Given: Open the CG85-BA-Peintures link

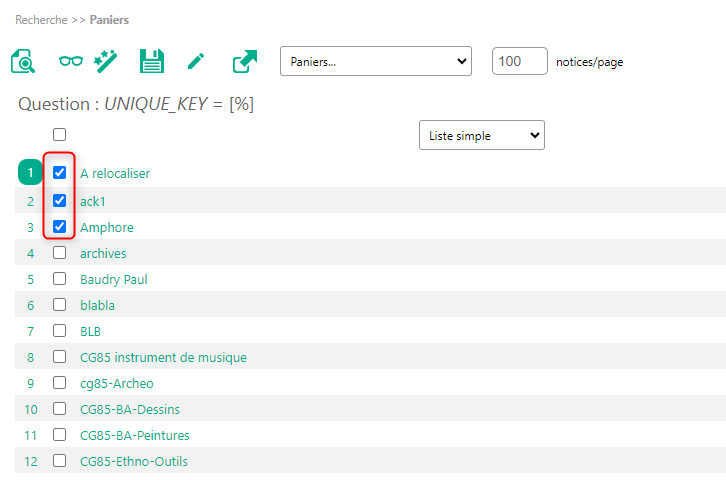Looking at the screenshot, I should coord(134,435).
